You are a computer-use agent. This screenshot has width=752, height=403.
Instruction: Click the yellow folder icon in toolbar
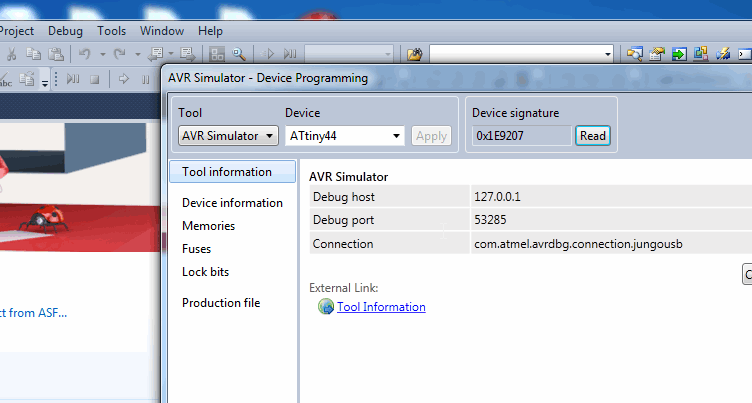(415, 53)
